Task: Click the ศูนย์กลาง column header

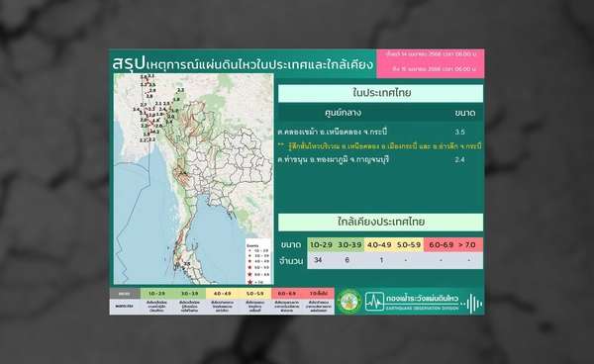Action: tap(343, 113)
